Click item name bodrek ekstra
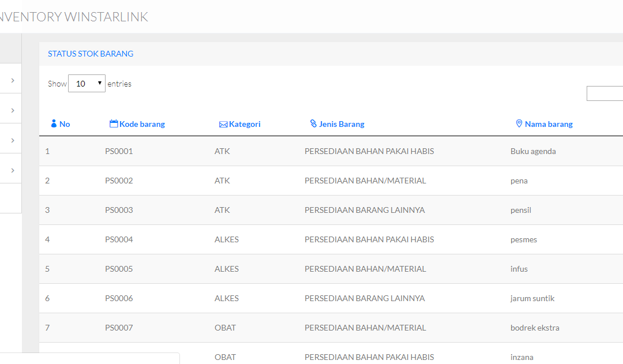 point(535,328)
